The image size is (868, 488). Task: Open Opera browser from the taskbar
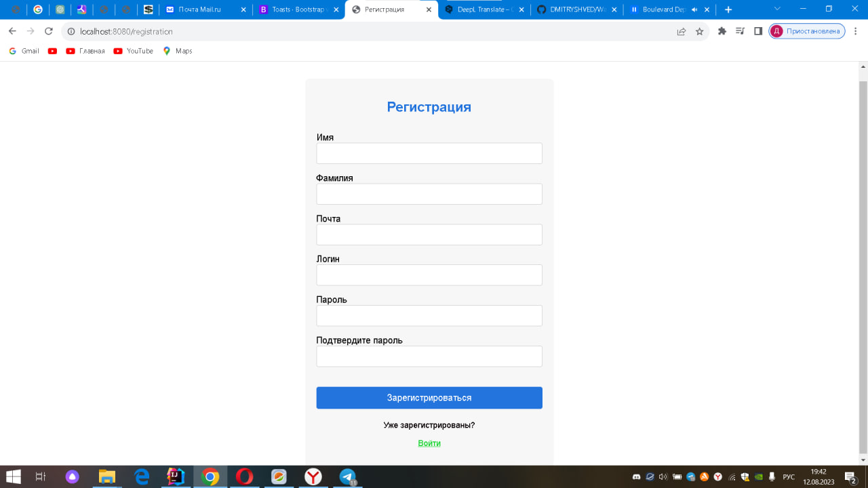click(244, 476)
